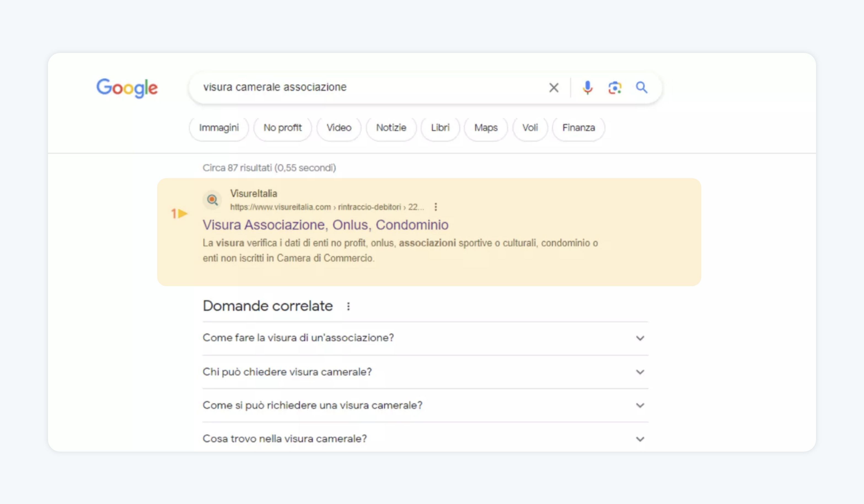The image size is (864, 504).
Task: Expand 'Come fare la visura di un'associazione?'
Action: [x=425, y=338]
